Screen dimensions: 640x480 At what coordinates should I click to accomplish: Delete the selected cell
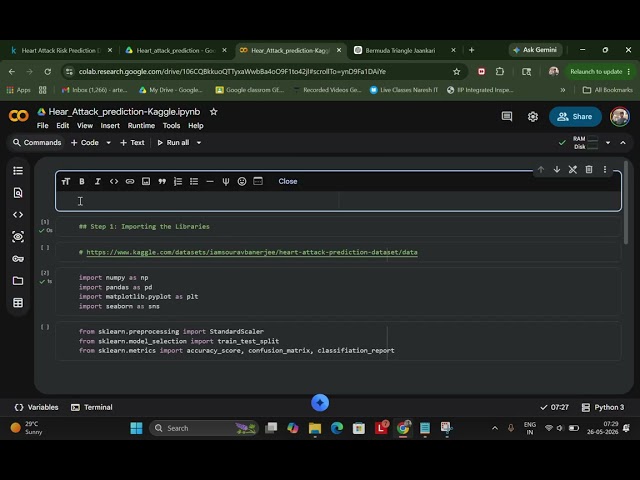click(589, 169)
